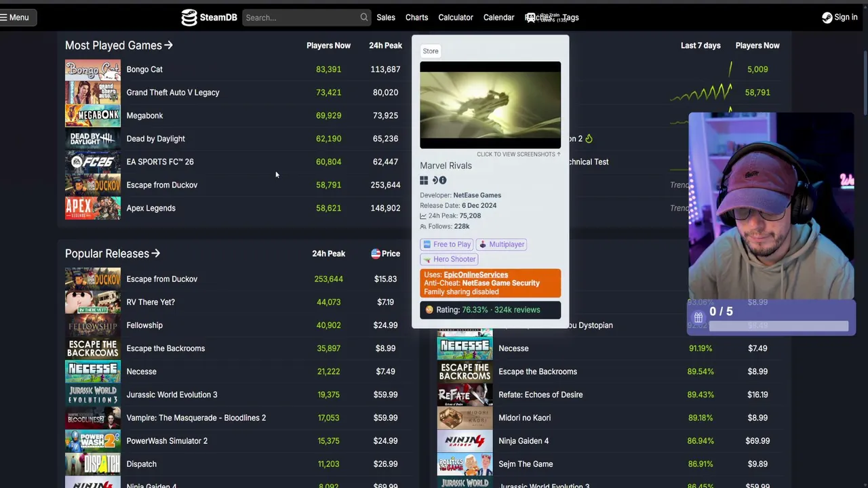
Task: Open the Midori no Kaori link
Action: (x=524, y=418)
